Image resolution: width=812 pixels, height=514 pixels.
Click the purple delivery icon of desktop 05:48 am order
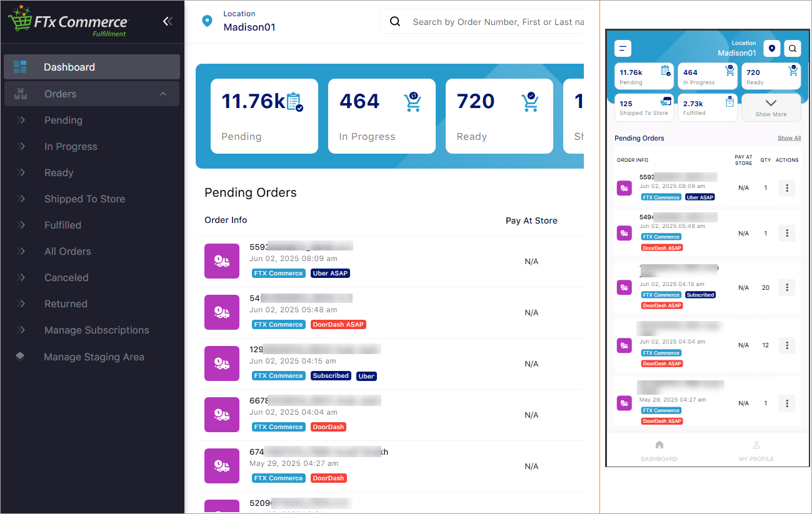coord(222,312)
